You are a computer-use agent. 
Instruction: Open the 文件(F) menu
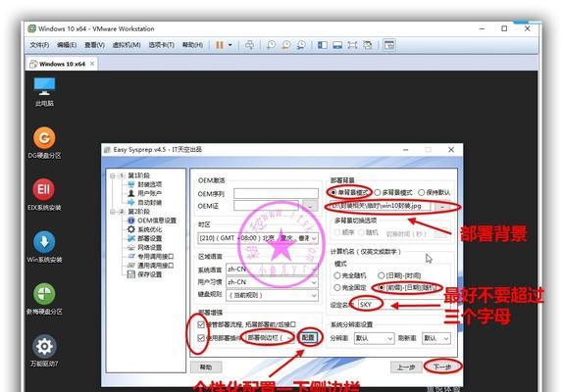39,45
